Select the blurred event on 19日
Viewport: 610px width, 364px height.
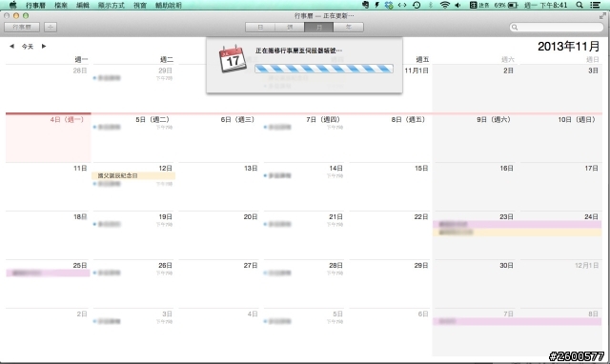click(133, 224)
